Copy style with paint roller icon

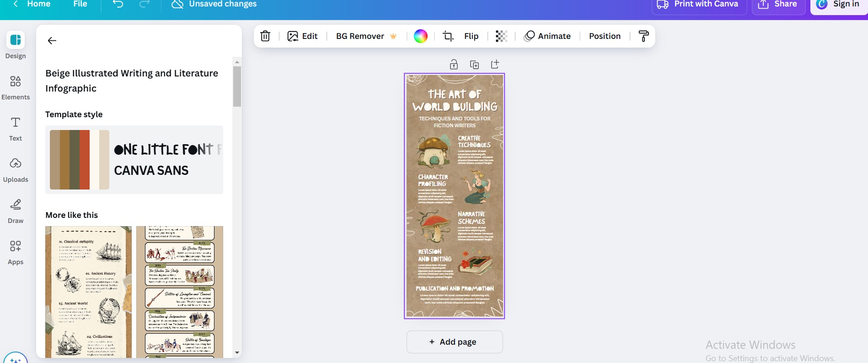click(643, 36)
